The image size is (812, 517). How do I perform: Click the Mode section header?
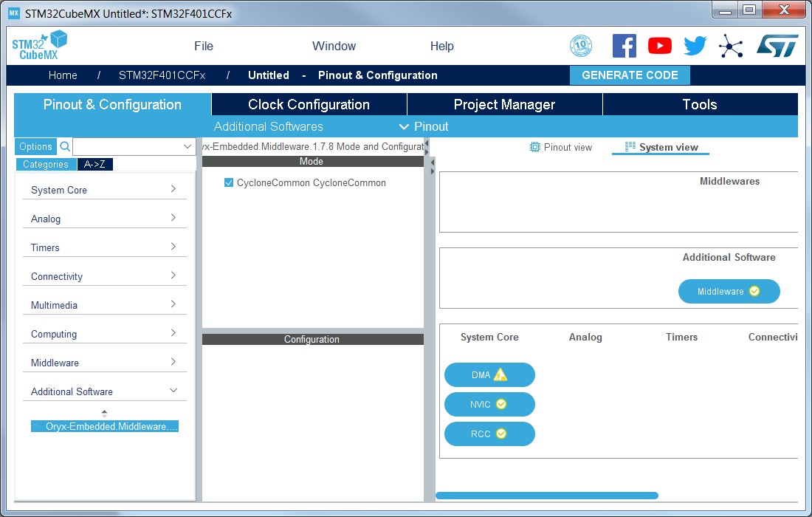313,161
